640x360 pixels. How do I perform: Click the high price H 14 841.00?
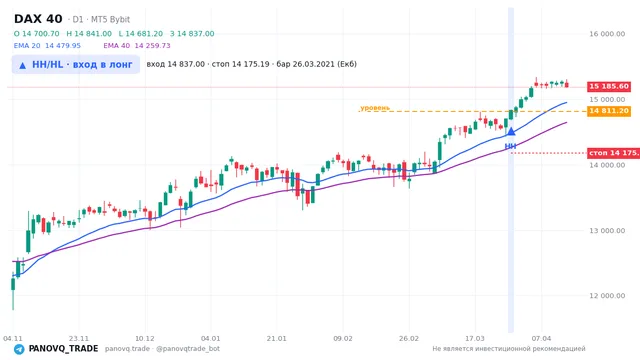pos(89,33)
